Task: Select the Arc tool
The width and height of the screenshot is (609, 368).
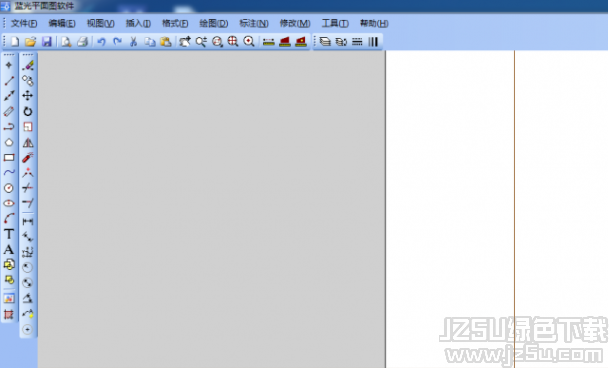Action: [9, 218]
